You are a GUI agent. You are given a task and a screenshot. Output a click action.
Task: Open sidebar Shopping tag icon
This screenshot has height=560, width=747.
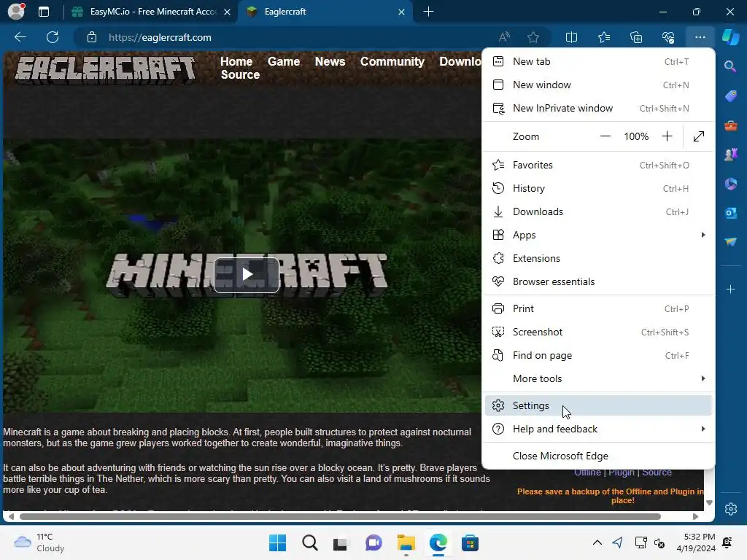[x=730, y=96]
